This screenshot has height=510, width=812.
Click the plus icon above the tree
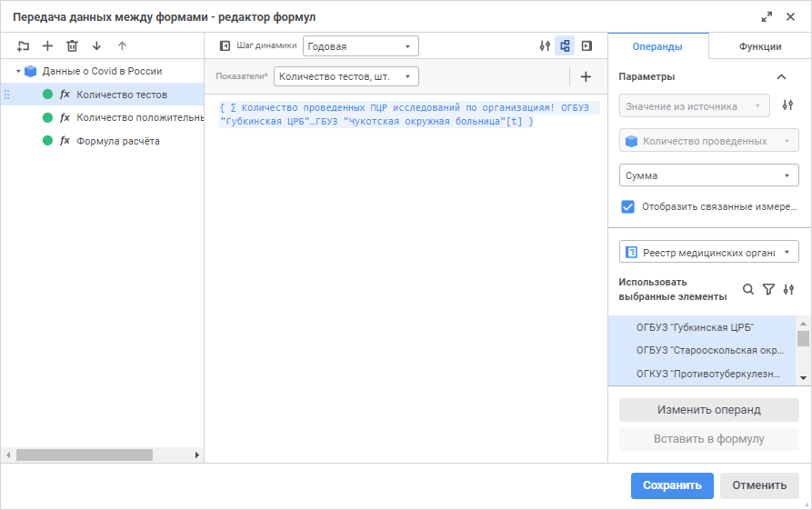[x=47, y=45]
